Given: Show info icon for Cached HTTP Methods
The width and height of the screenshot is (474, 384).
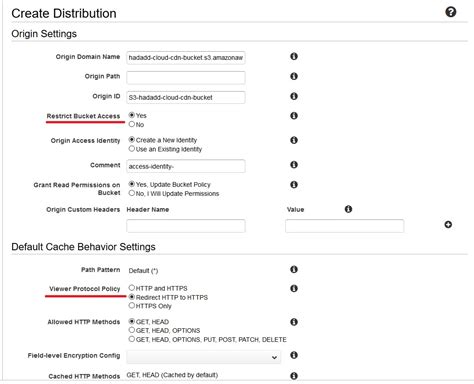Looking at the screenshot, I should [294, 376].
